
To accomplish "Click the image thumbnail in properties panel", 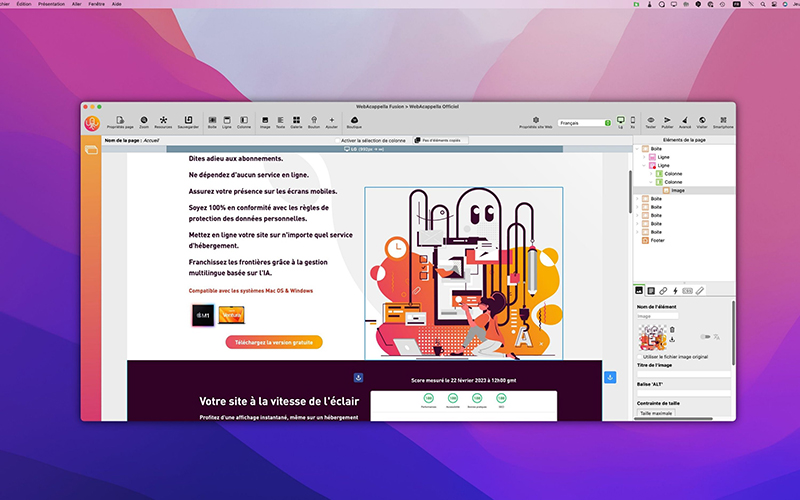I will click(x=652, y=337).
